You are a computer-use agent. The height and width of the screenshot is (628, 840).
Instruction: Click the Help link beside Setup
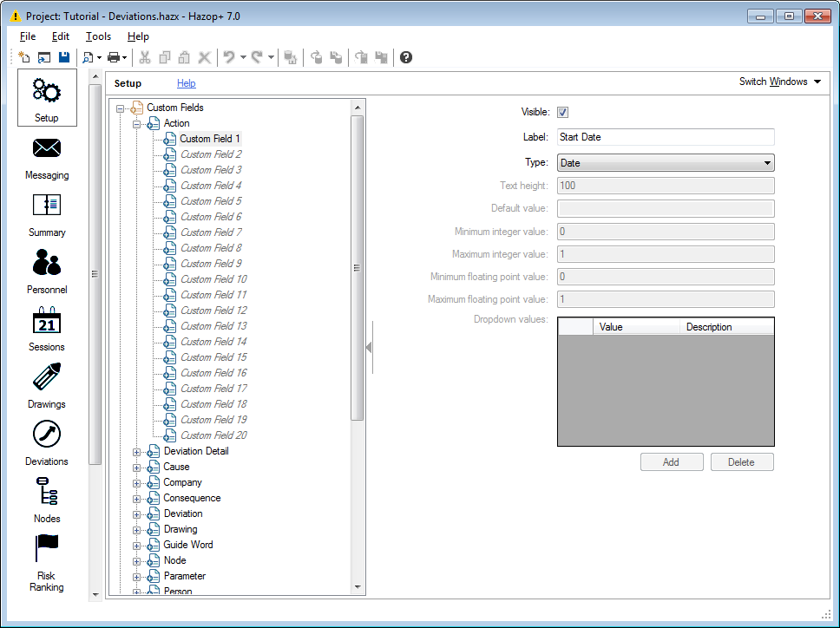coord(186,83)
